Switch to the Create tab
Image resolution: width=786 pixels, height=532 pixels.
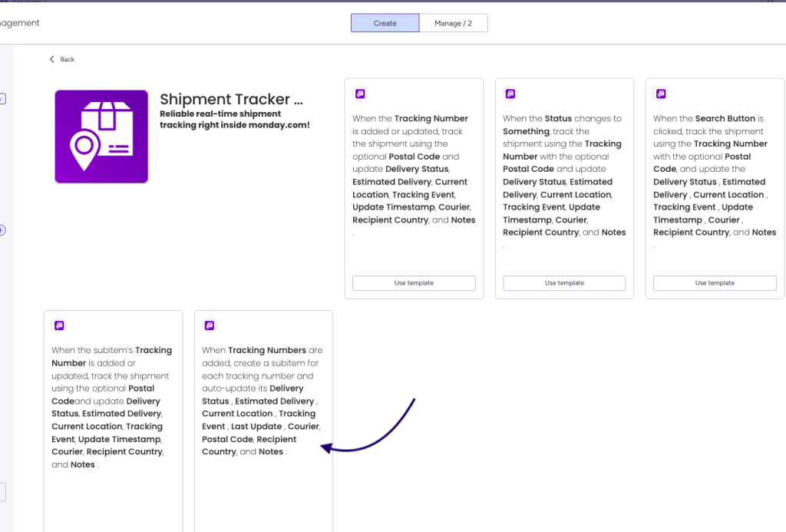[x=385, y=23]
